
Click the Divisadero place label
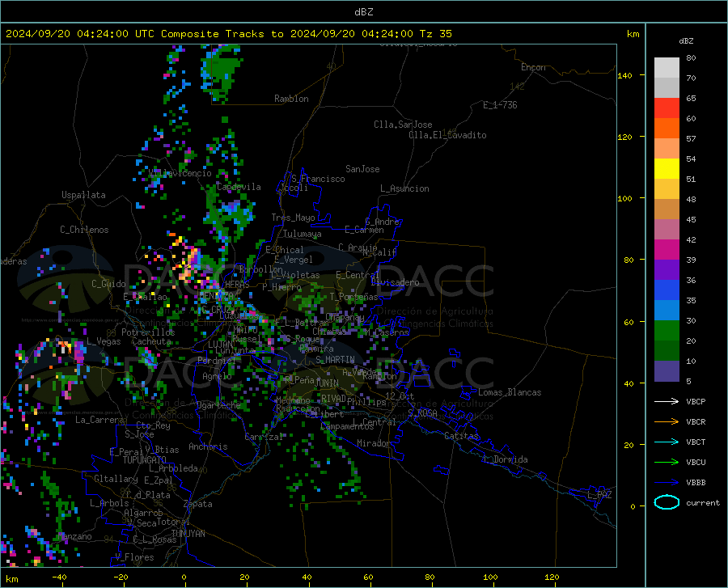[395, 282]
